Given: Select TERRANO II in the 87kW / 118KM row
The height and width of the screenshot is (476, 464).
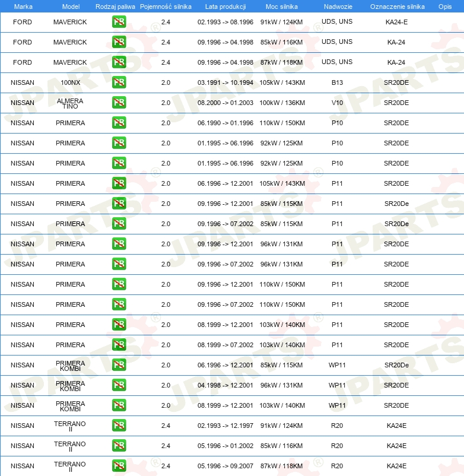Looking at the screenshot, I should tap(70, 467).
